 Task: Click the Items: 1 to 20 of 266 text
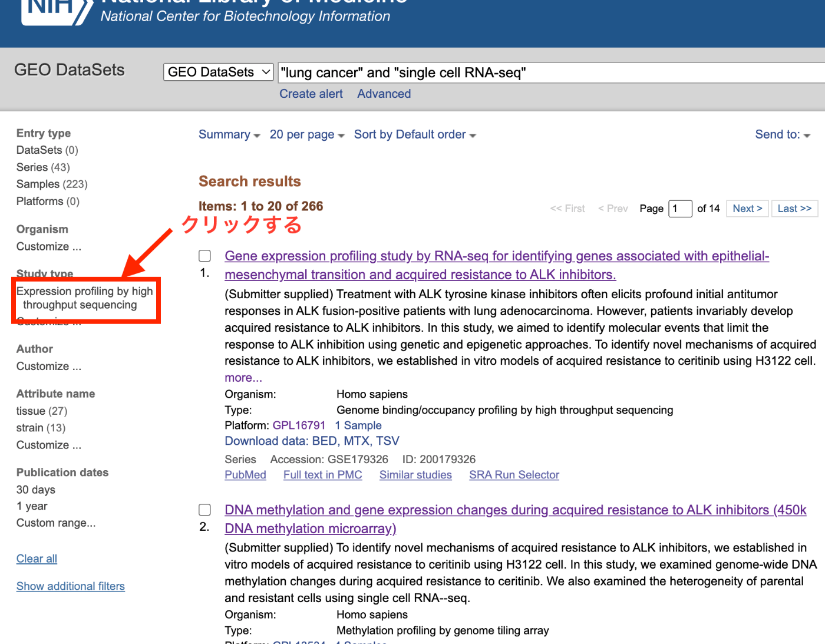coord(260,206)
